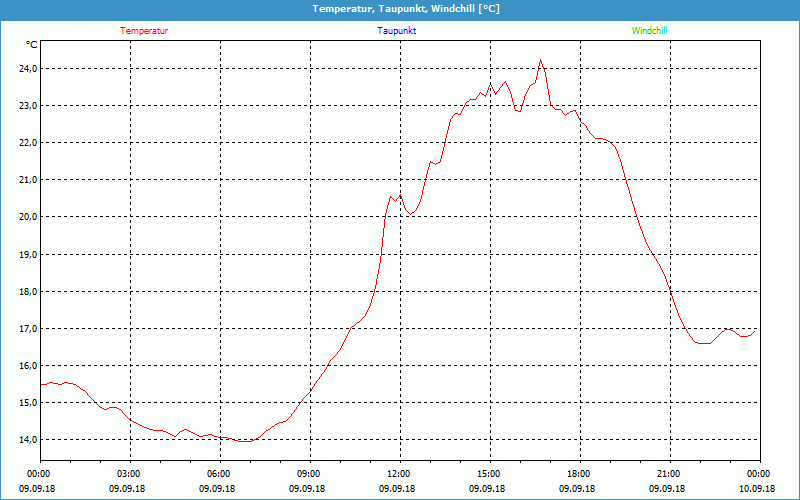Click the 22,0 y-axis tick label
Viewport: 800px width, 500px height.
(26, 143)
